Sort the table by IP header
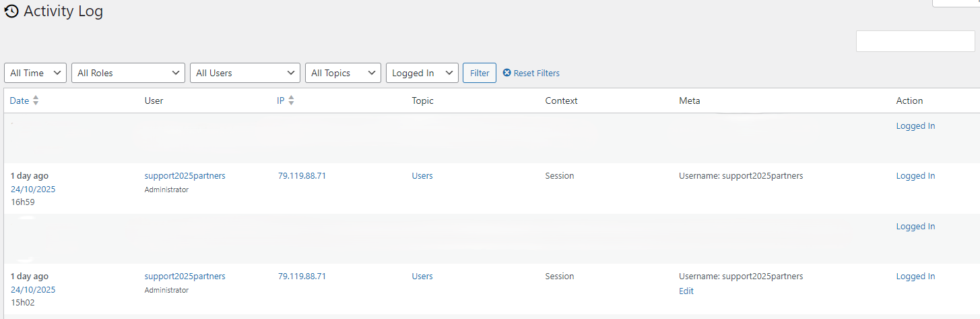This screenshot has width=980, height=319. click(281, 100)
